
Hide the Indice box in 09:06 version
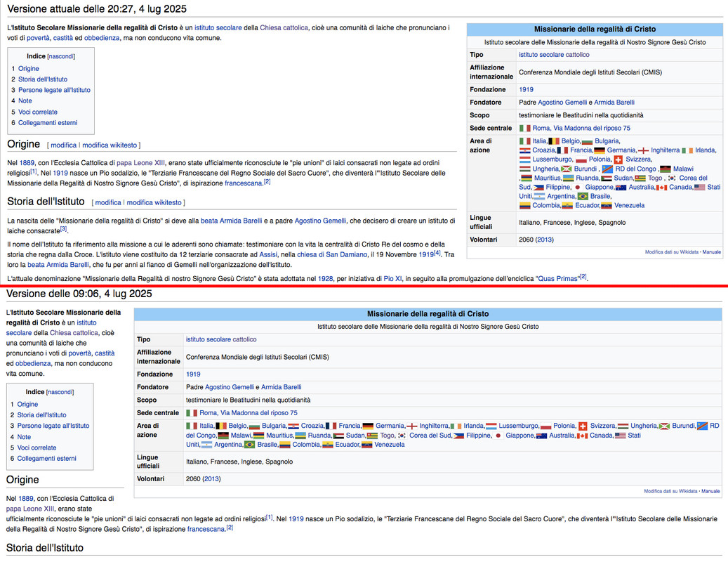(x=60, y=392)
